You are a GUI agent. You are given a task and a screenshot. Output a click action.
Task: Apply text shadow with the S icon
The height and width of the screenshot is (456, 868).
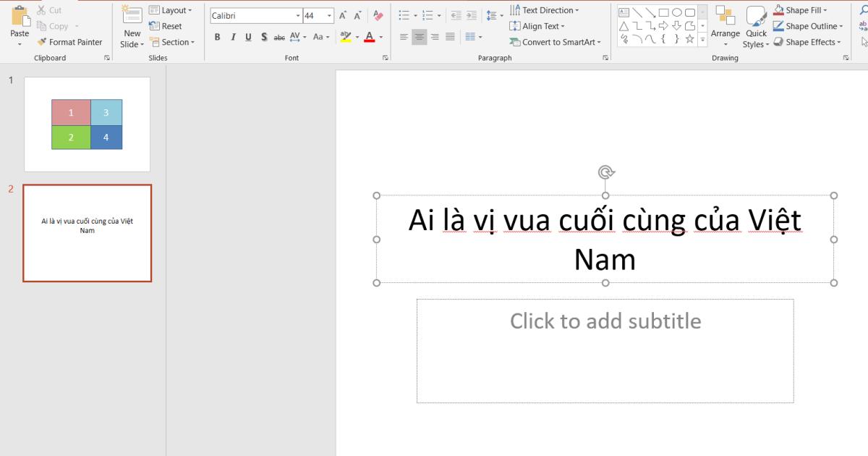click(263, 36)
